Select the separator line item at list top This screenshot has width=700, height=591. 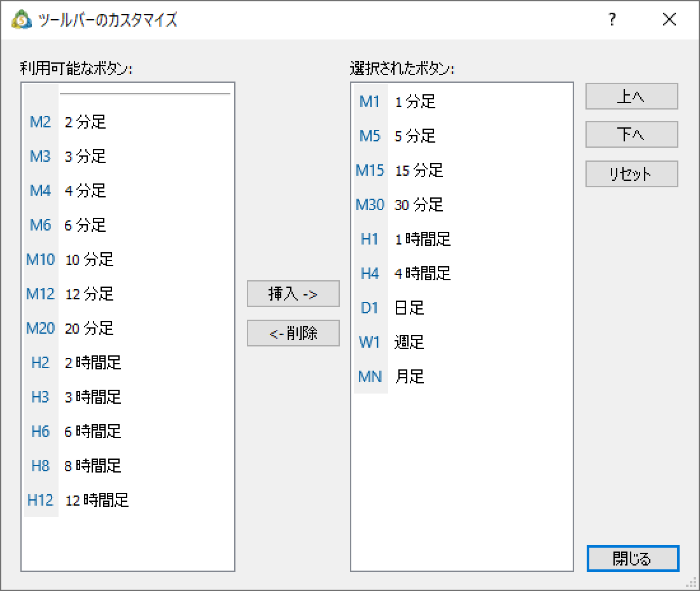pyautogui.click(x=145, y=94)
